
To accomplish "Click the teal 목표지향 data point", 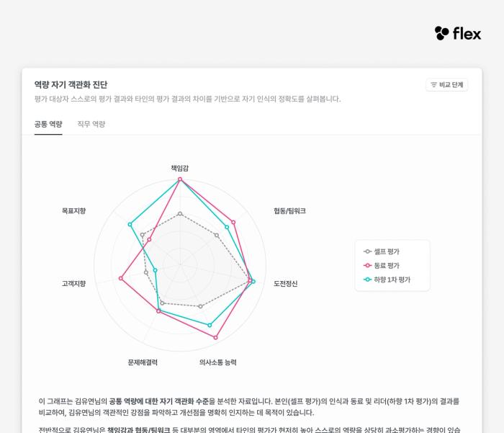I will [130, 224].
